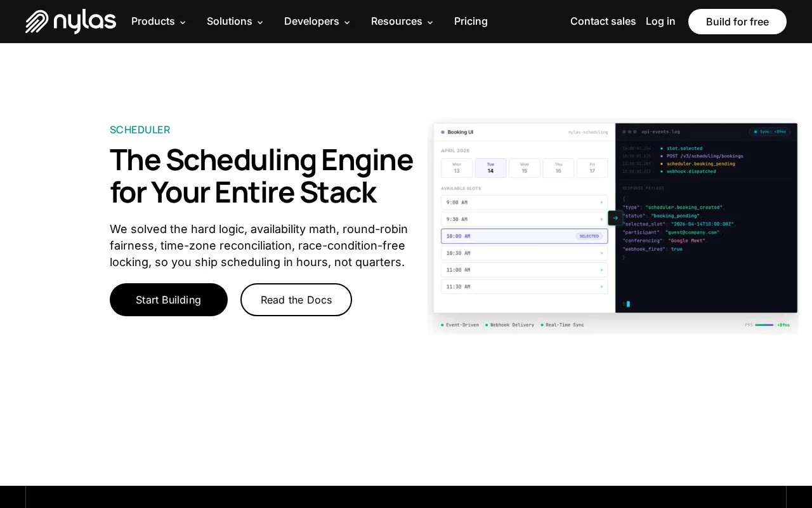Viewport: 812px width, 508px height.
Task: Select the Mon 13 date card
Action: point(457,168)
